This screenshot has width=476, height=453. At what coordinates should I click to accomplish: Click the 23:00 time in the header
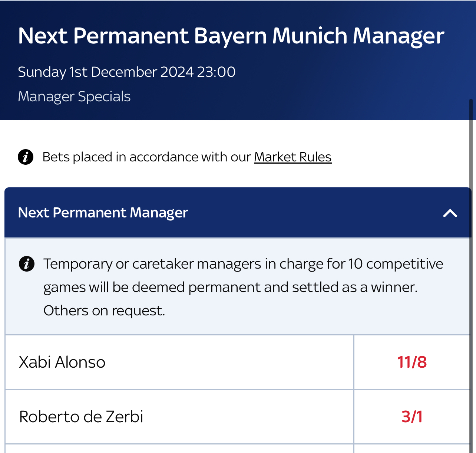click(x=216, y=72)
